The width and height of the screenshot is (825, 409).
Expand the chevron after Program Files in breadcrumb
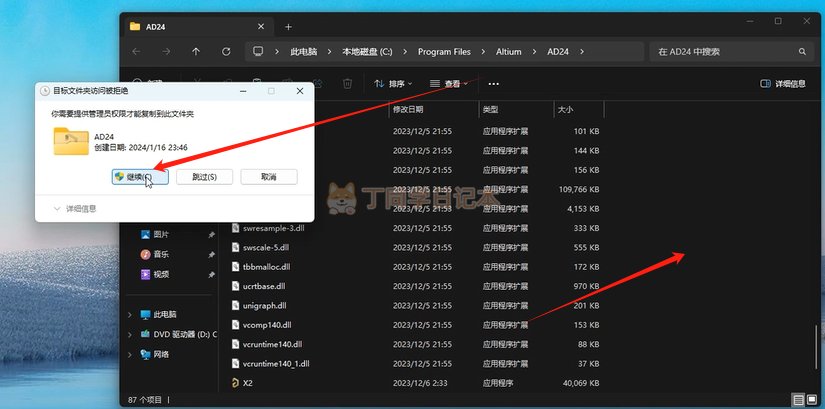(x=484, y=52)
